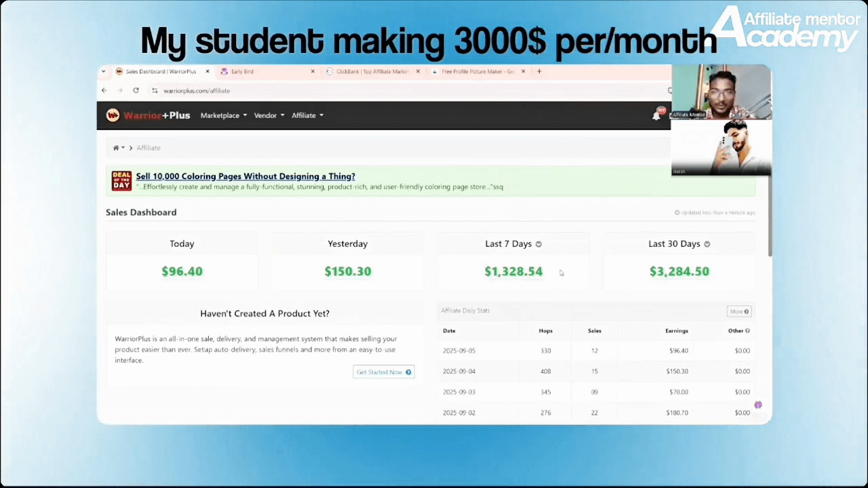Expand the Last 30 Days chevron
Screen dimensions: 868x488
click(x=707, y=244)
